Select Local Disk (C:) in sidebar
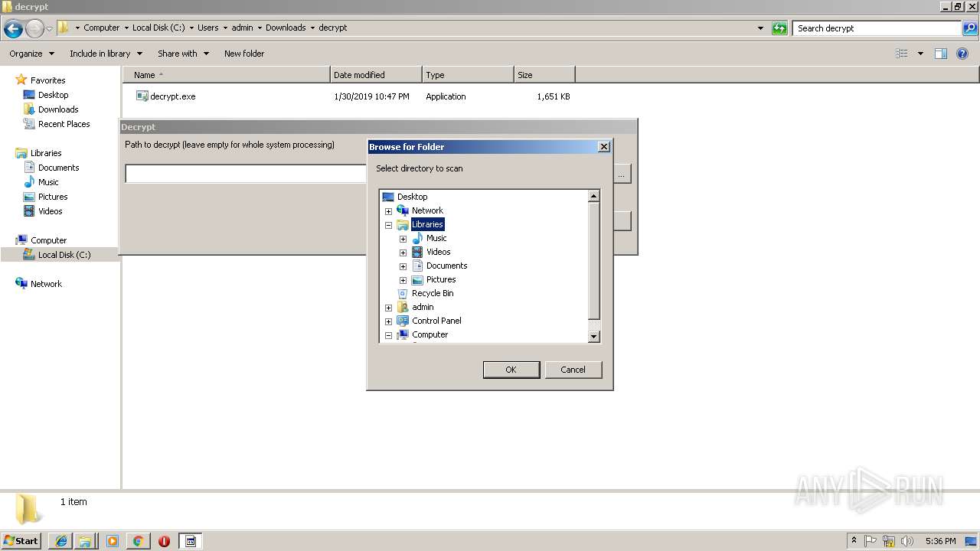The image size is (980, 551). pyautogui.click(x=64, y=255)
